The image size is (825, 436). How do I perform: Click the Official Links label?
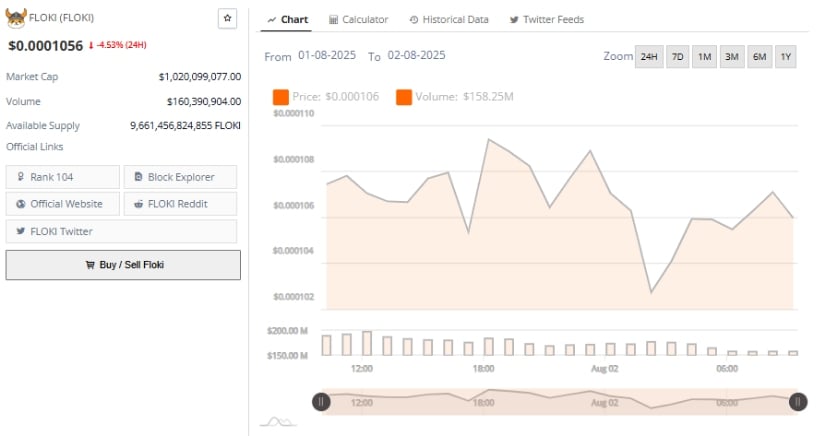pyautogui.click(x=35, y=147)
